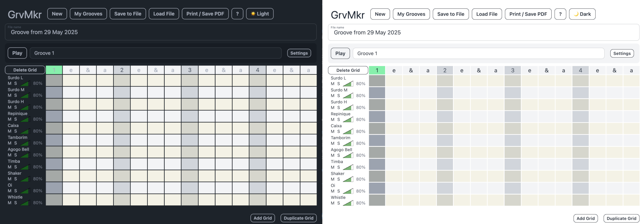The width and height of the screenshot is (644, 224).
Task: Focus the Groove 1 name field in light-theme view
Action: [x=478, y=53]
